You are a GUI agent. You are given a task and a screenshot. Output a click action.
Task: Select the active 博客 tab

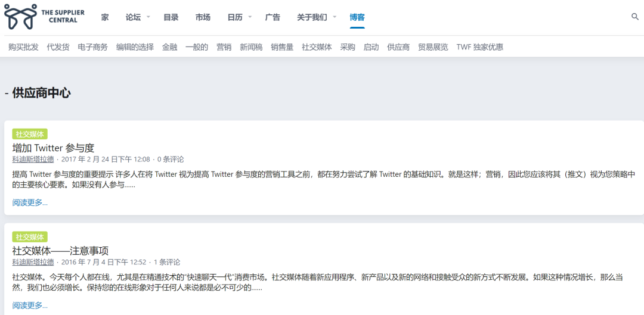(x=357, y=17)
